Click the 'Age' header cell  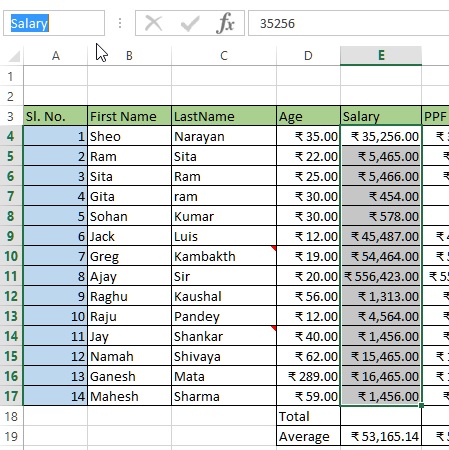[308, 116]
